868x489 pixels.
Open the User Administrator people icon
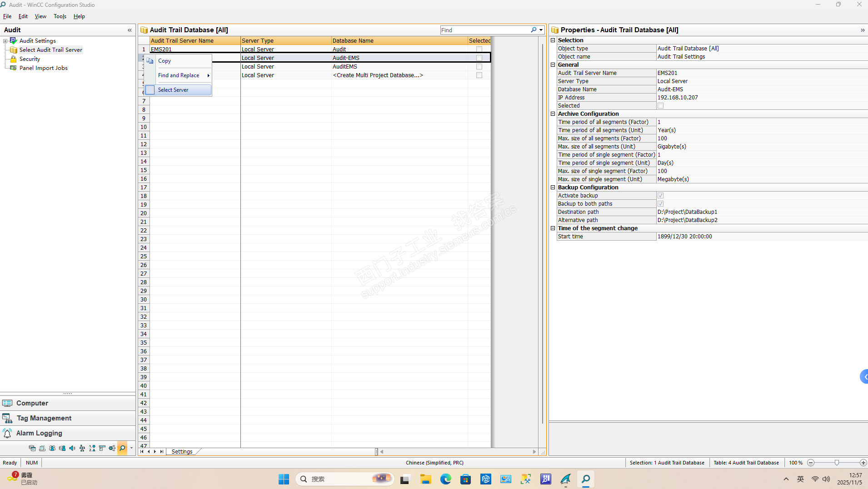(52, 448)
